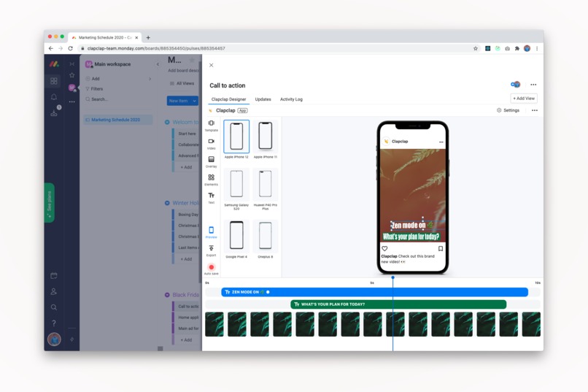Open browser extensions puzzle icon

click(x=517, y=48)
